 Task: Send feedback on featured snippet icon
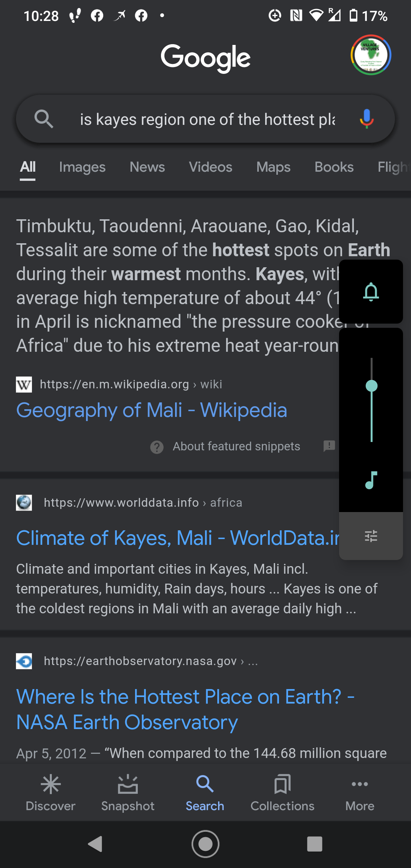coord(329,446)
